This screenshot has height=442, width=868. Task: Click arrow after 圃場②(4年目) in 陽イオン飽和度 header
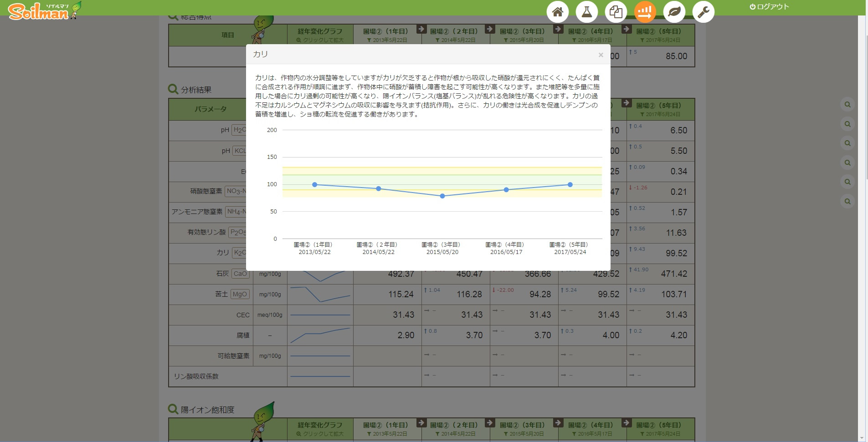(x=626, y=422)
